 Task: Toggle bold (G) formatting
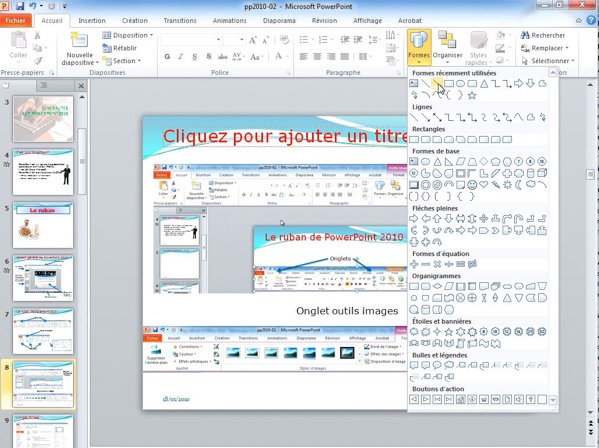[x=167, y=57]
